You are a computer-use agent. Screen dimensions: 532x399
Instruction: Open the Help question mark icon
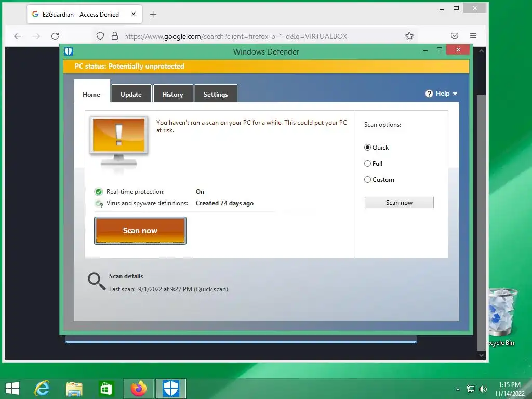point(429,94)
